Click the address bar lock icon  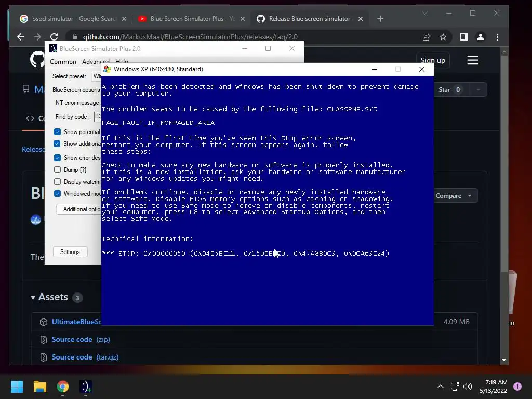pos(75,37)
